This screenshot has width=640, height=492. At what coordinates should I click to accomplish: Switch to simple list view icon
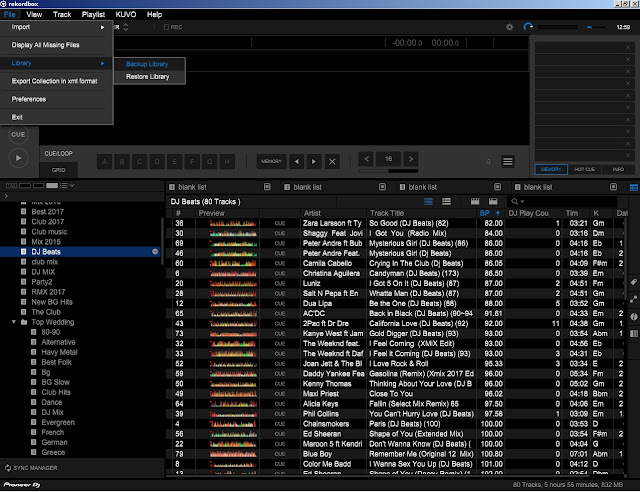click(x=447, y=202)
